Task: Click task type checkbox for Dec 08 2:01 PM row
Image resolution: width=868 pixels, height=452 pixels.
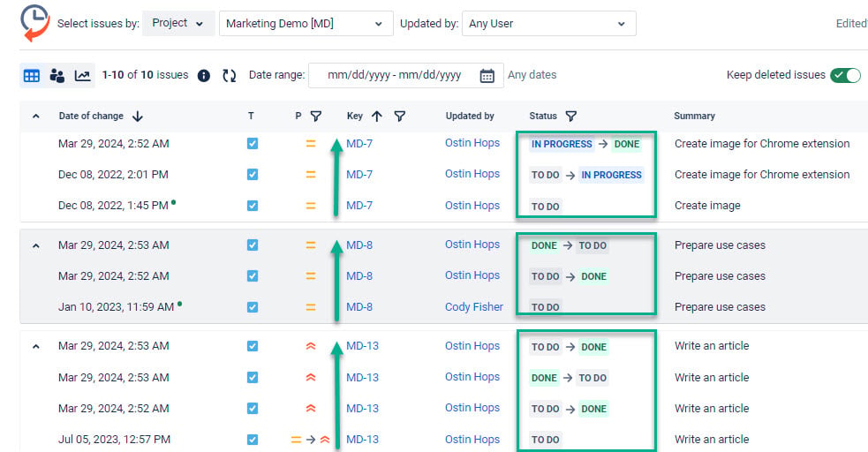Action: click(253, 175)
